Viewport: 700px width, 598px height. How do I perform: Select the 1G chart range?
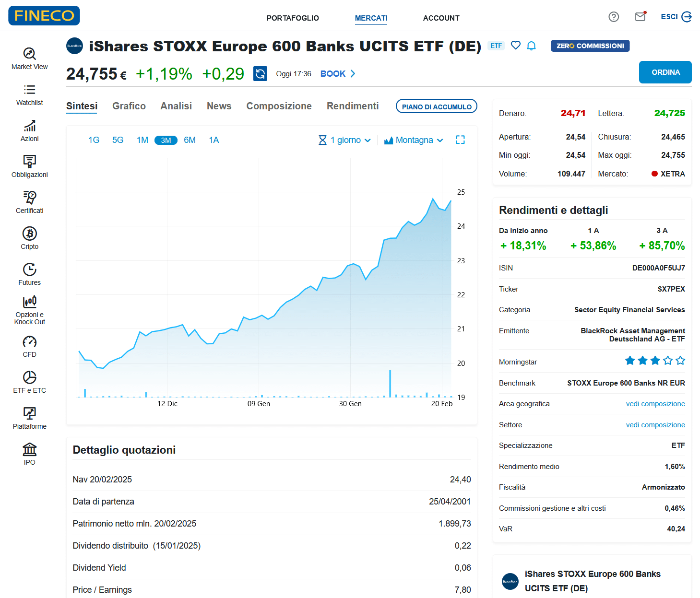(x=94, y=140)
